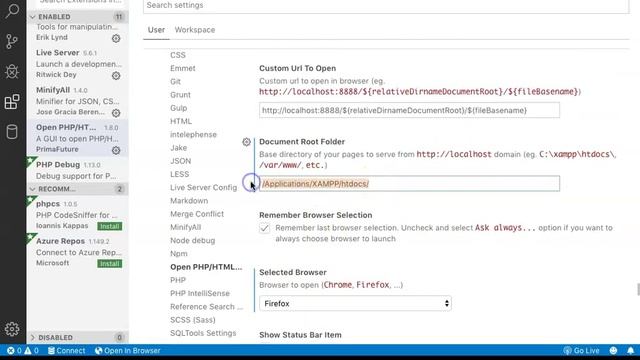640x360 pixels.
Task: Select MinifyAll in settings tree
Action: coord(186,227)
